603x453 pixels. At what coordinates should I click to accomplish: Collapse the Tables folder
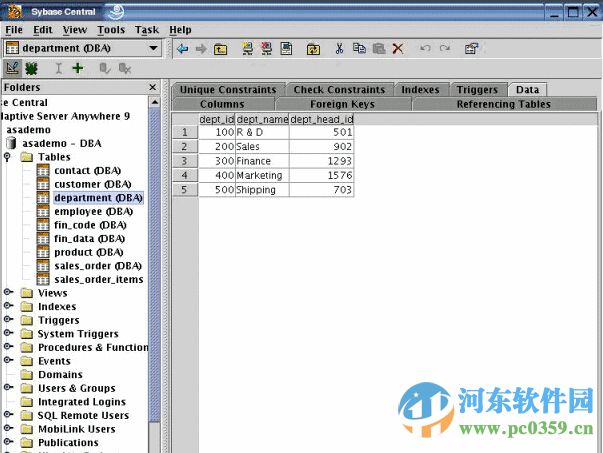(x=7, y=157)
